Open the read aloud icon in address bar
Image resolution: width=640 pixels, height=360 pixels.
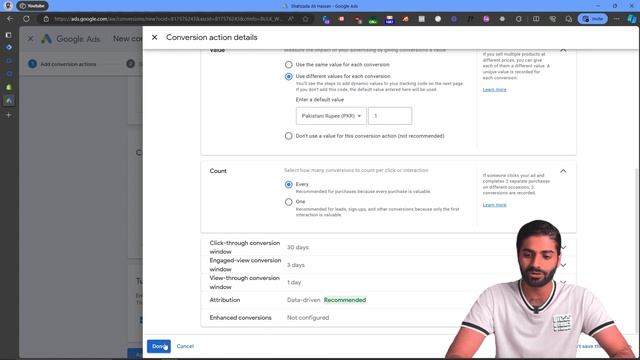[291, 19]
